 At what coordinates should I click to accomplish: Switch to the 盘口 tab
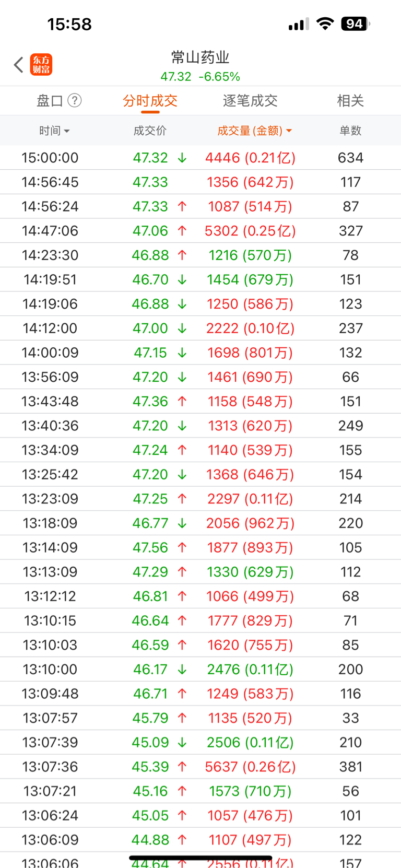[50, 101]
